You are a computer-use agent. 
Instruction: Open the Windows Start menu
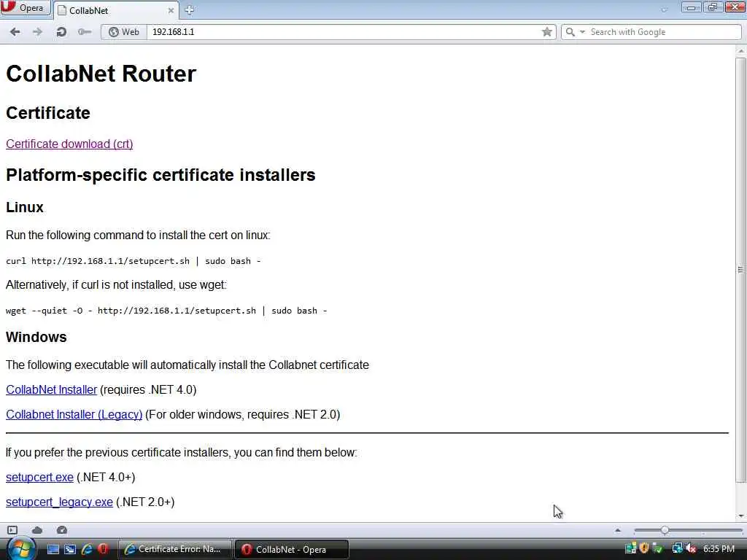(20, 549)
